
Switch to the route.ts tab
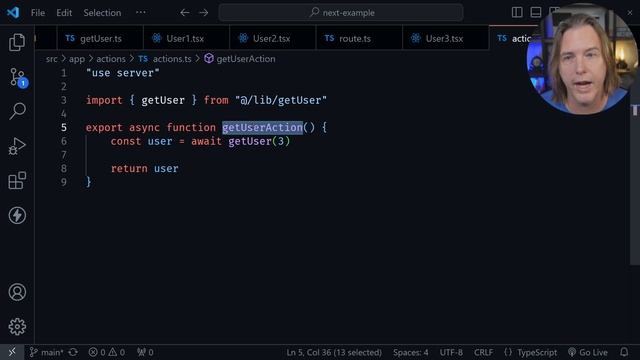[359, 38]
